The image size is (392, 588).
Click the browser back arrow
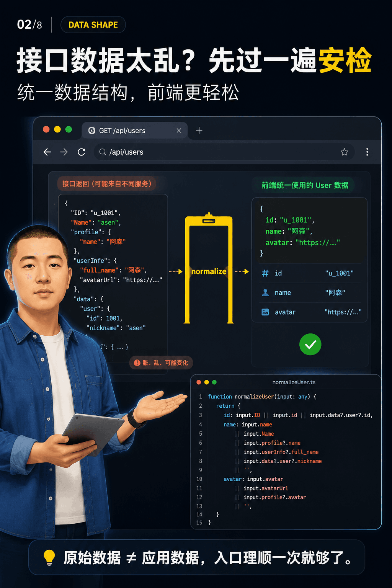(x=47, y=152)
